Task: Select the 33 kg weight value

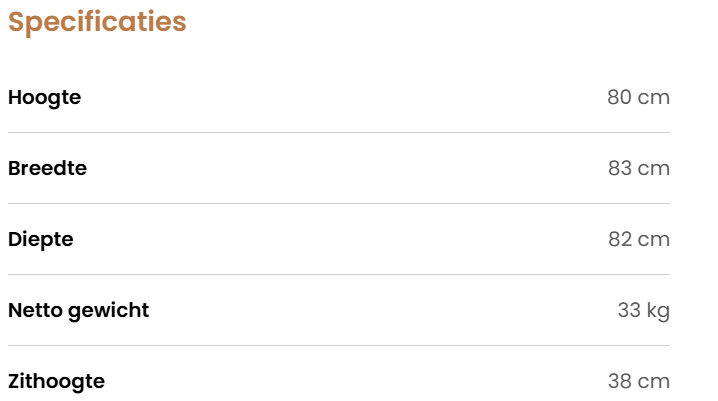Action: coord(643,311)
